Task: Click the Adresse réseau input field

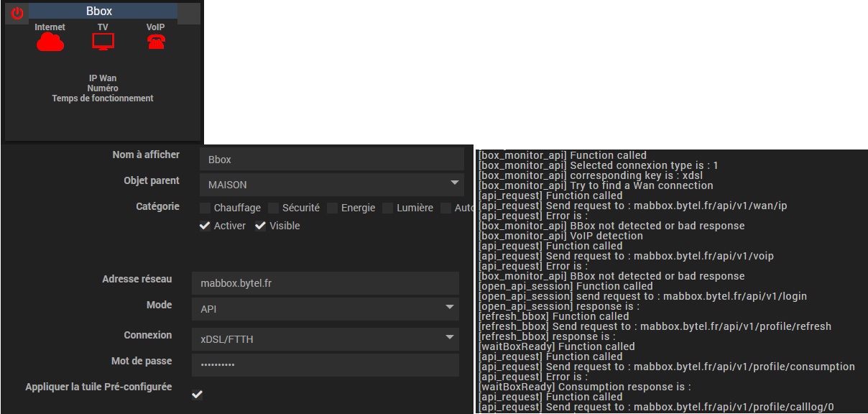Action: (325, 283)
